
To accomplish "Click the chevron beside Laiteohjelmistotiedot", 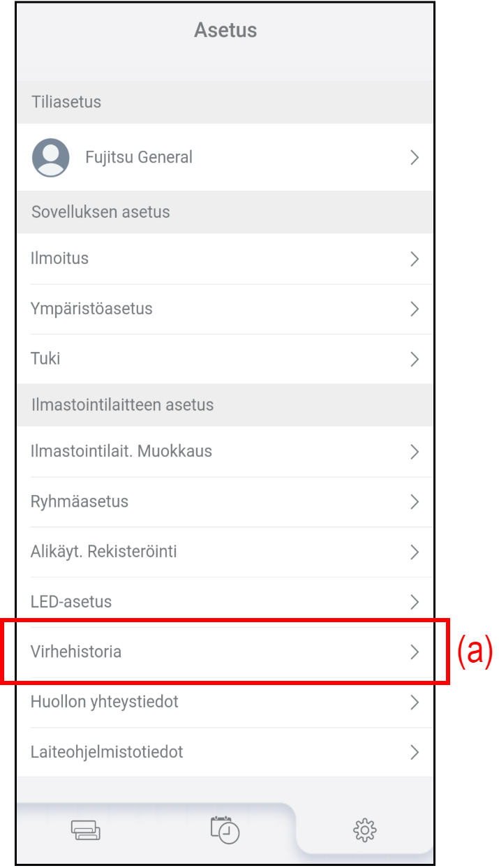I will pyautogui.click(x=415, y=752).
